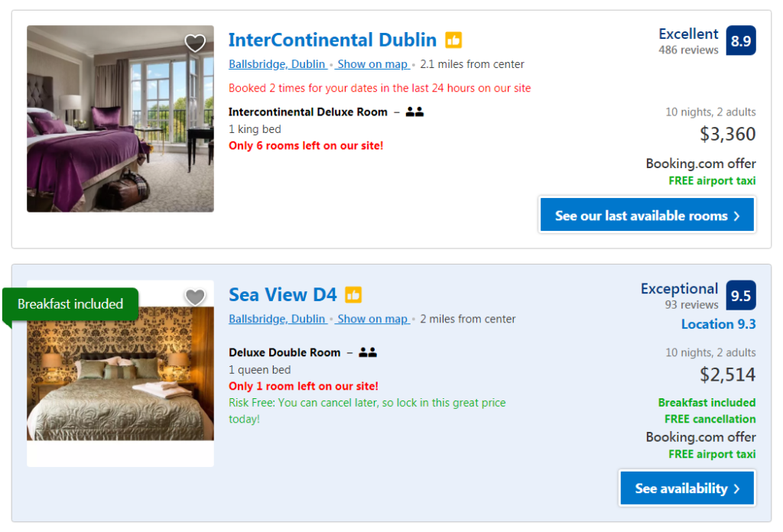This screenshot has height=532, width=783.
Task: Click the 8.9 review score badge
Action: click(740, 41)
